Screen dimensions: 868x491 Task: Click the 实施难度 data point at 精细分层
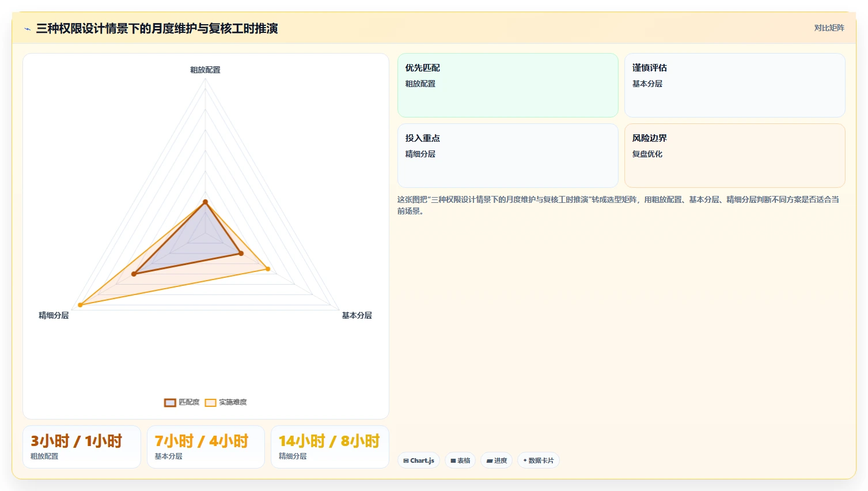pyautogui.click(x=80, y=305)
